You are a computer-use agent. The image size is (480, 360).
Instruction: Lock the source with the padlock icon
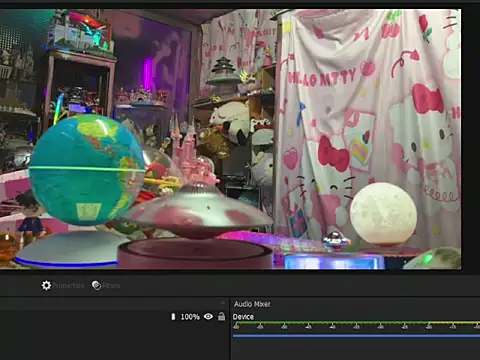(221, 316)
